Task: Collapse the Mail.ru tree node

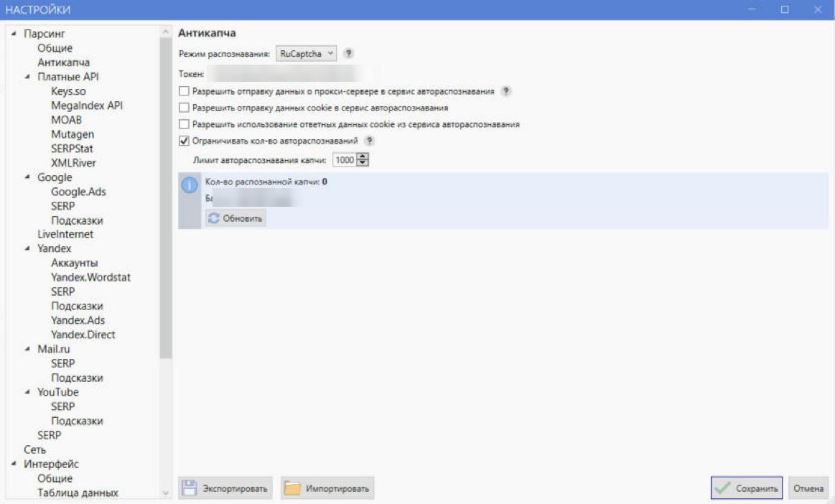Action: 28,349
